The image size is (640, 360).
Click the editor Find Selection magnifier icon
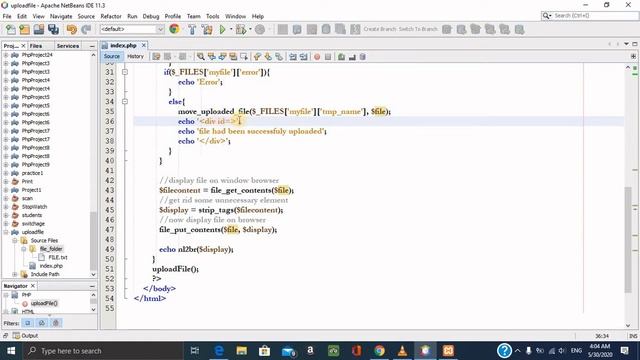(x=200, y=57)
